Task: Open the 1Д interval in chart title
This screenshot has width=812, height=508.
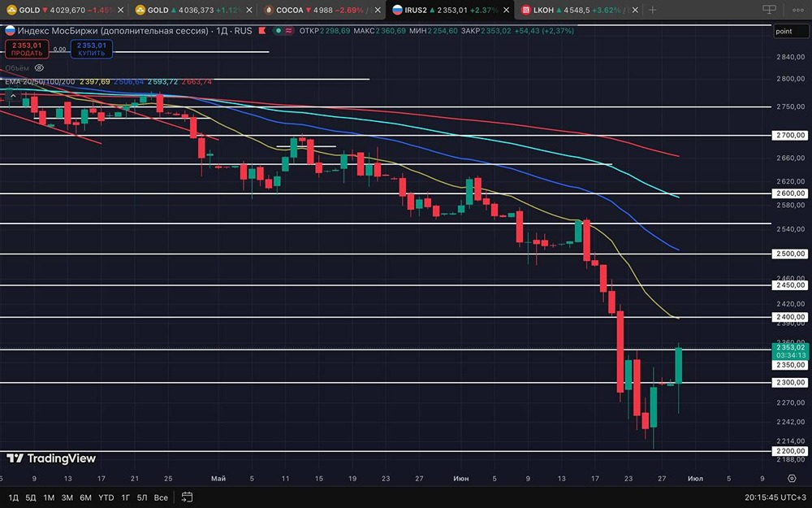Action: click(x=222, y=31)
